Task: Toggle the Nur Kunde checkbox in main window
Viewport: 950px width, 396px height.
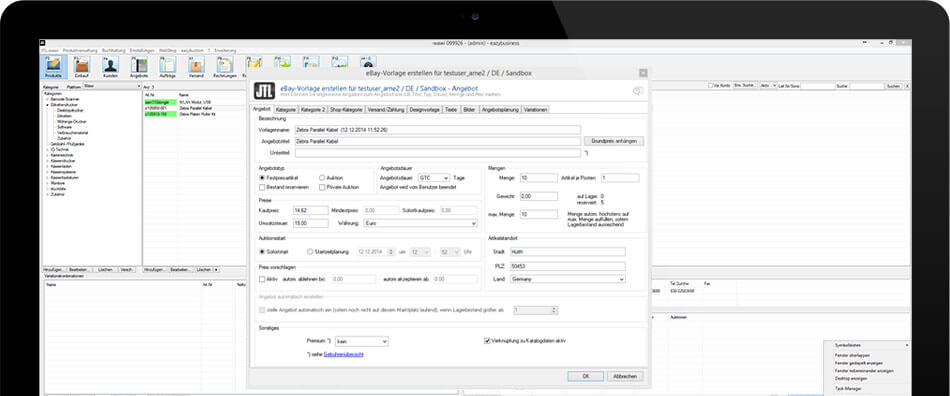Action: click(x=711, y=86)
